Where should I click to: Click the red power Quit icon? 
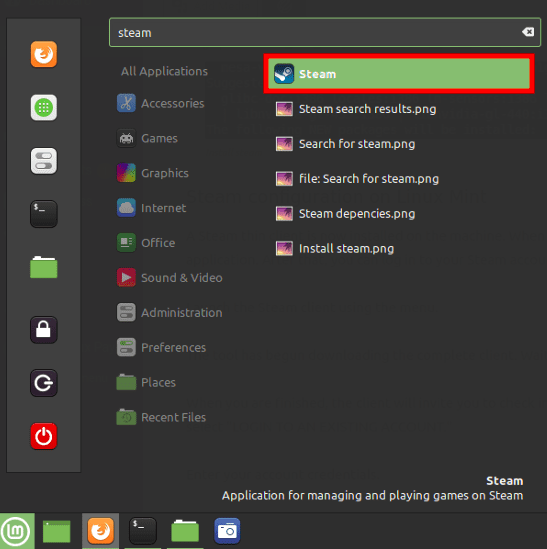click(x=44, y=436)
